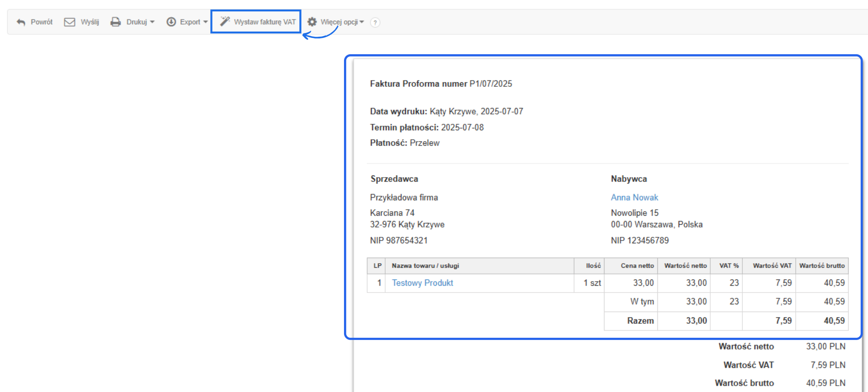Click the 40,59 PLN gross summary value

(826, 383)
